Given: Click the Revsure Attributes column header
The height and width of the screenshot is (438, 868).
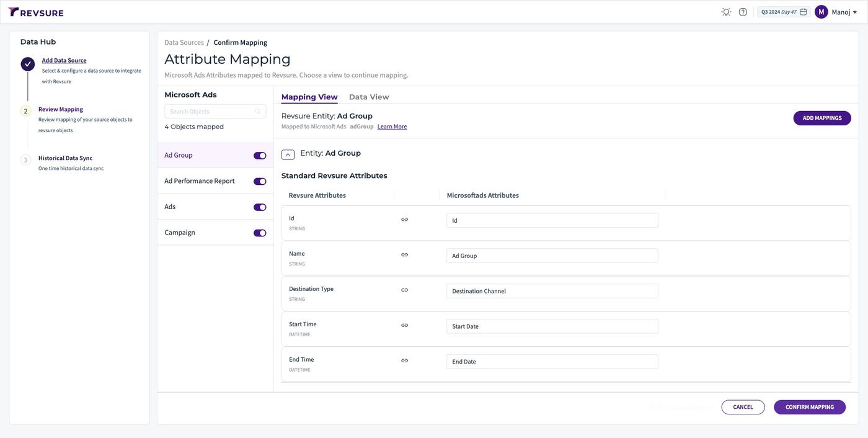Looking at the screenshot, I should (317, 195).
